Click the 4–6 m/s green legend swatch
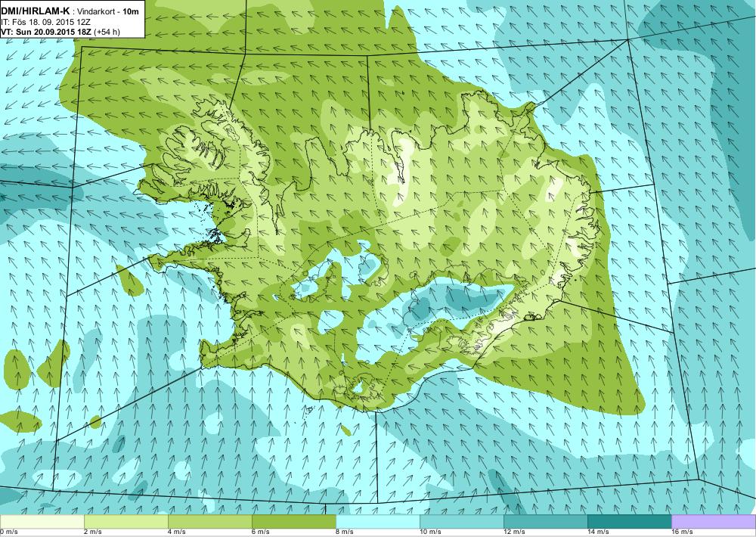The height and width of the screenshot is (537, 756). point(210,522)
